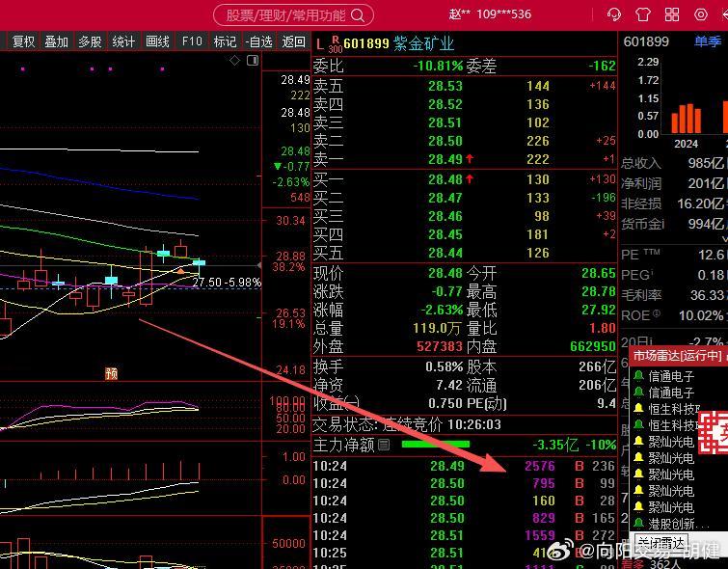Viewport: 728px width, 569px height.
Task: Open customer service headset icon
Action: point(614,14)
